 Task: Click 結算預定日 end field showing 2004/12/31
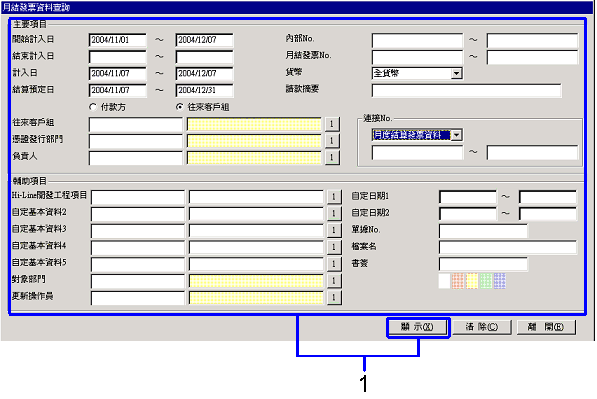[204, 90]
